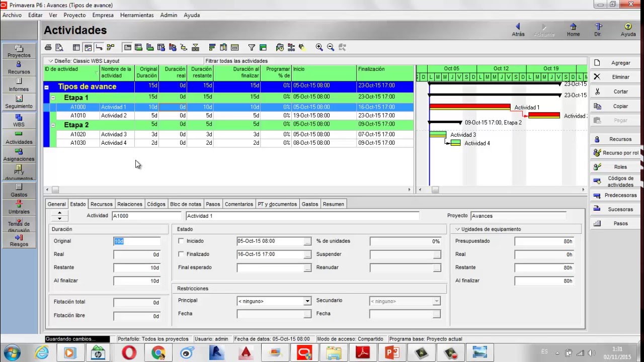Open the Empresa menu
The width and height of the screenshot is (644, 362).
pos(103,15)
